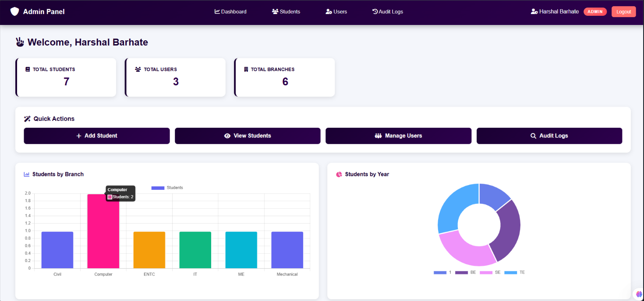Click the Add Student quick action button
Screen dimensions: 644x301
point(96,136)
